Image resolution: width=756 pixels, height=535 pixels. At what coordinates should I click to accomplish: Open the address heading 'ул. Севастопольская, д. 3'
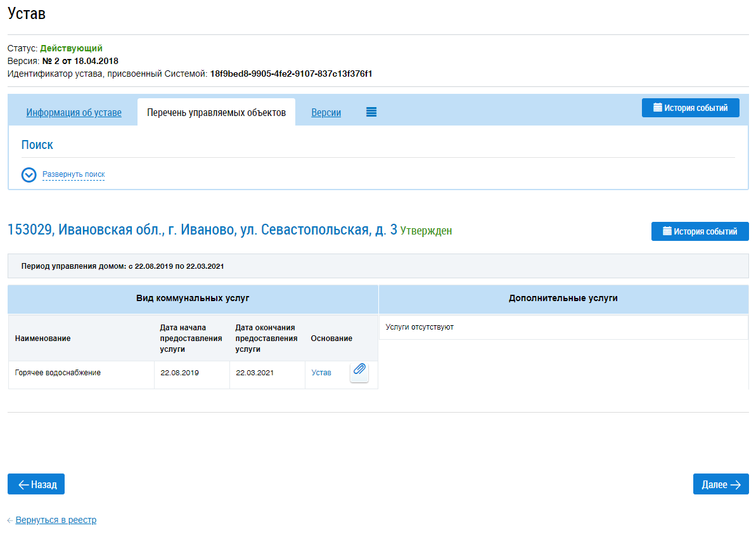click(202, 230)
